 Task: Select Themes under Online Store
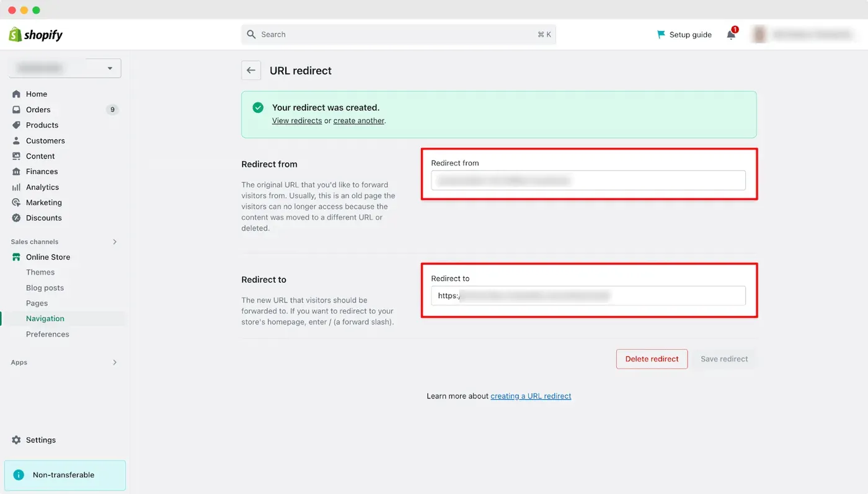[x=40, y=273]
